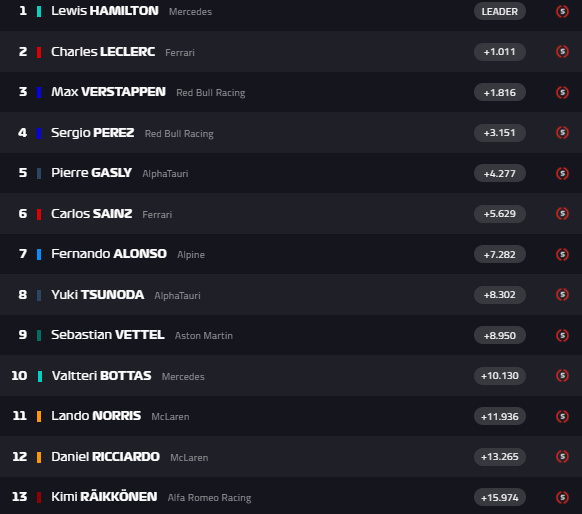Click soft tyre icon in Verstappen's row
This screenshot has width=582, height=514.
[x=562, y=92]
